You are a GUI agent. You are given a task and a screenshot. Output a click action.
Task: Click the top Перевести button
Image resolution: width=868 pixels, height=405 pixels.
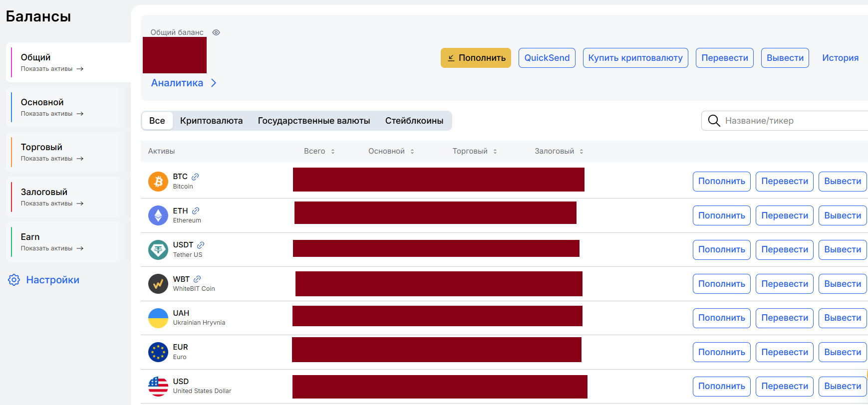pyautogui.click(x=725, y=58)
